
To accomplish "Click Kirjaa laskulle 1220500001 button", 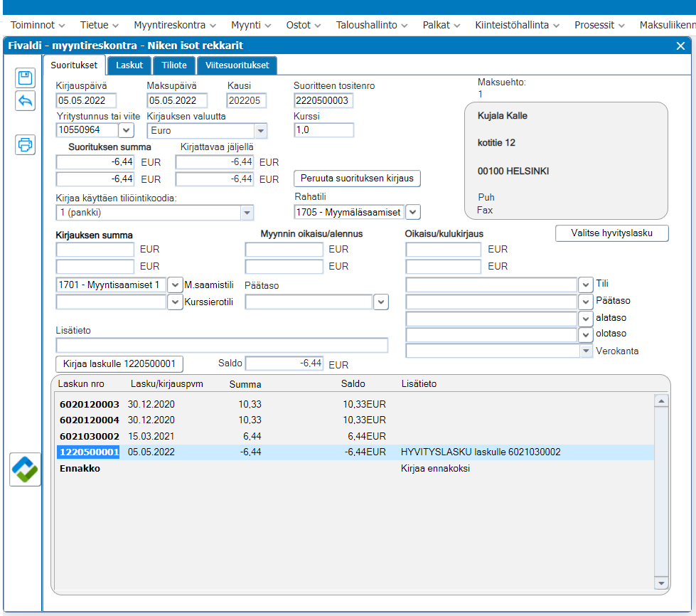I will [x=119, y=364].
